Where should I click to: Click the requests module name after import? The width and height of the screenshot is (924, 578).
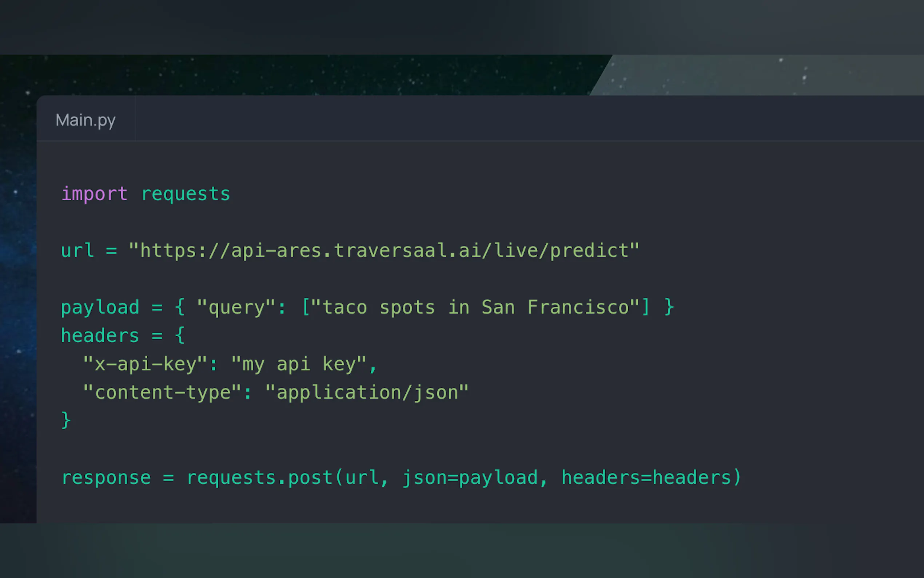(x=186, y=194)
